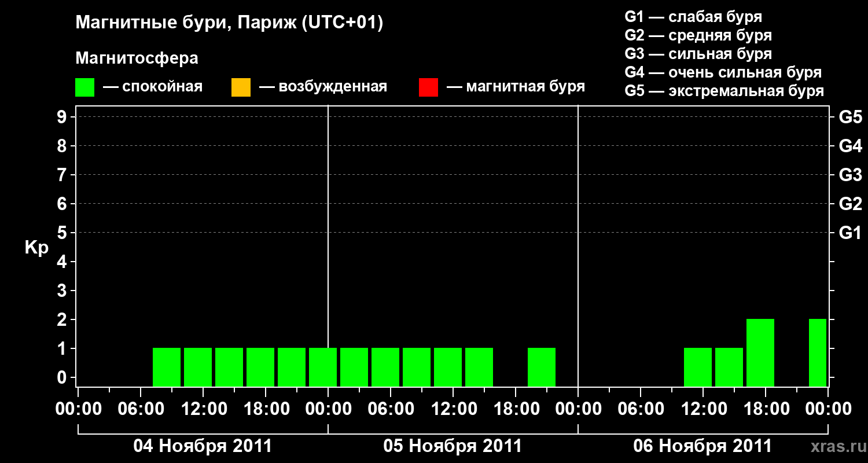Click the 'G1 — слабая буря' legend line

(693, 17)
